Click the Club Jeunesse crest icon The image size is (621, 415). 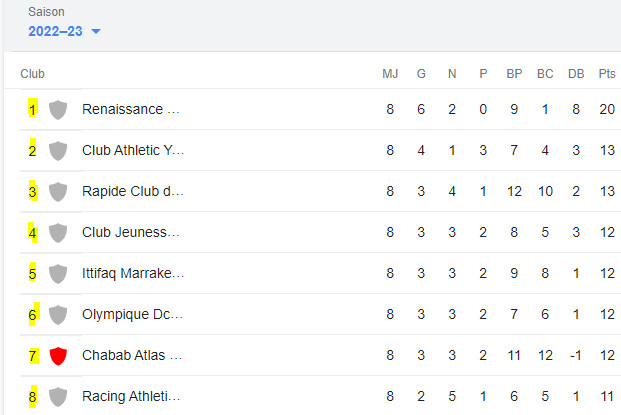pyautogui.click(x=58, y=232)
